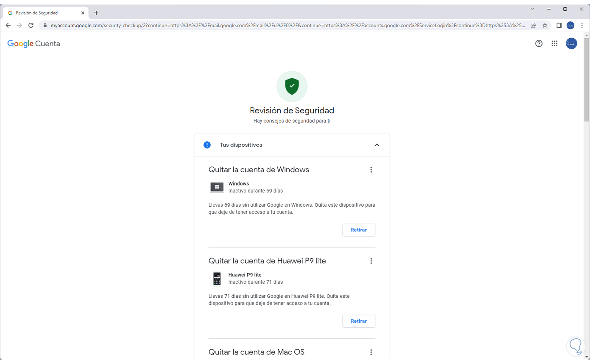Click the scrollbar down arrow
This screenshot has height=364, width=590.
pos(587,357)
